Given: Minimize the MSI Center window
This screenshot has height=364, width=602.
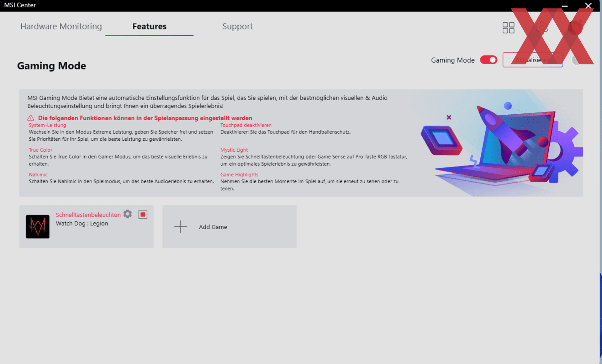Looking at the screenshot, I should 565,6.
